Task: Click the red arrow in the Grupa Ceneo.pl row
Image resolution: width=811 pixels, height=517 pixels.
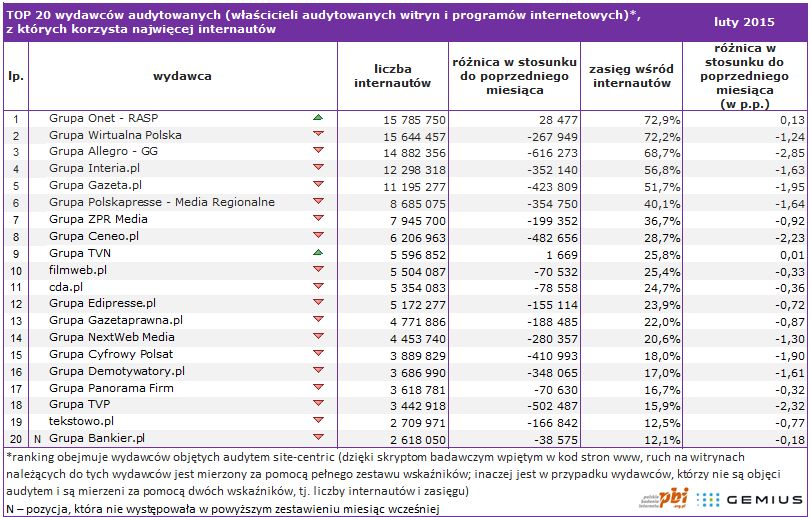Action: tap(318, 236)
